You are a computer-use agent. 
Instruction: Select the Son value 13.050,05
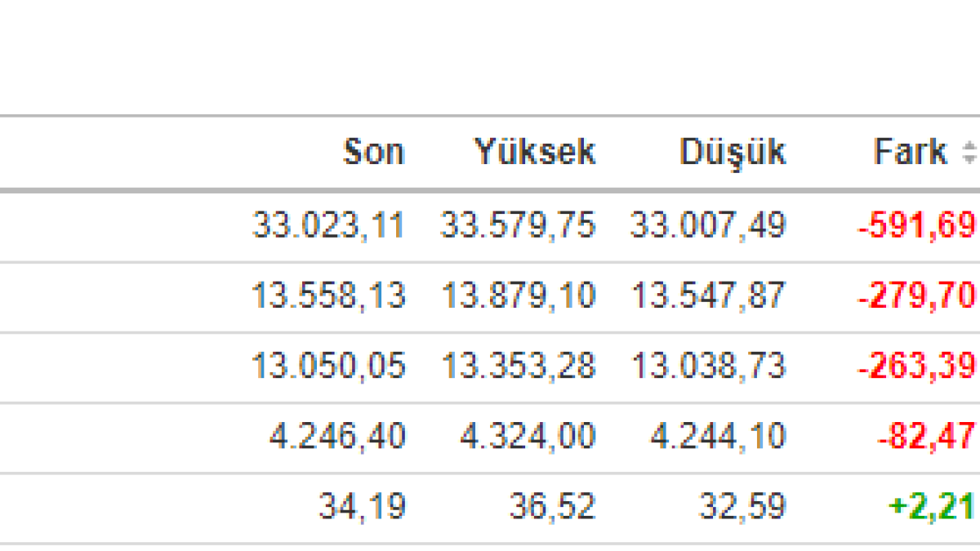328,367
